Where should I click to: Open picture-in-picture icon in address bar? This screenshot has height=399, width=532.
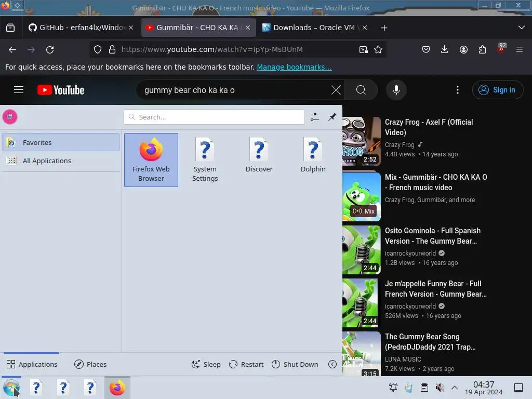tap(363, 49)
